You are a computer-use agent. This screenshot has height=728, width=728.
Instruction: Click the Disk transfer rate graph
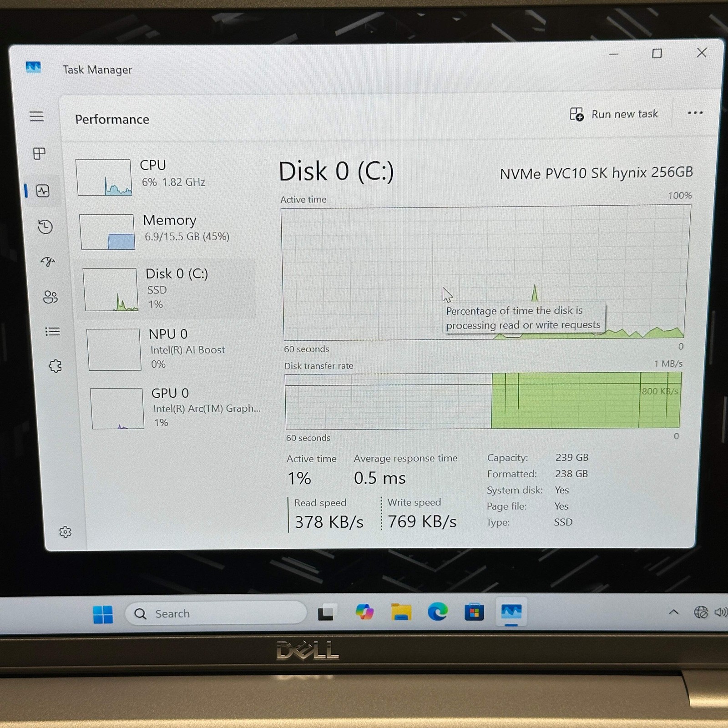pyautogui.click(x=483, y=401)
